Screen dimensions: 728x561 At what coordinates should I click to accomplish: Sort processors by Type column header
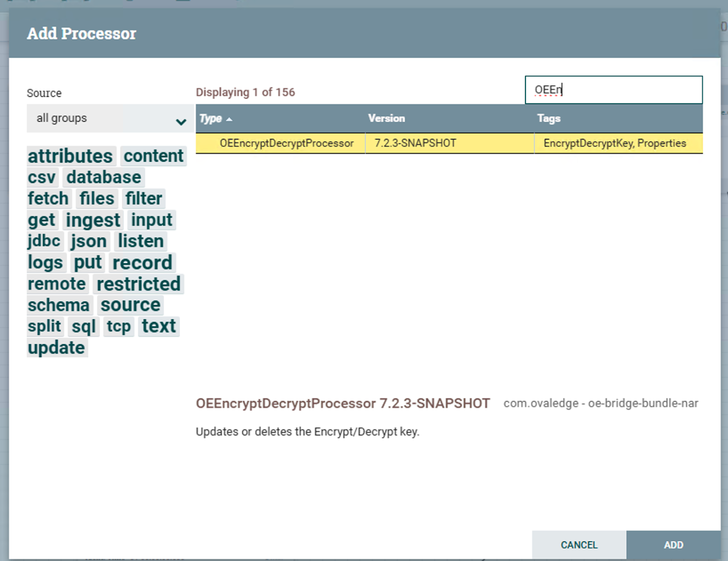pos(211,119)
